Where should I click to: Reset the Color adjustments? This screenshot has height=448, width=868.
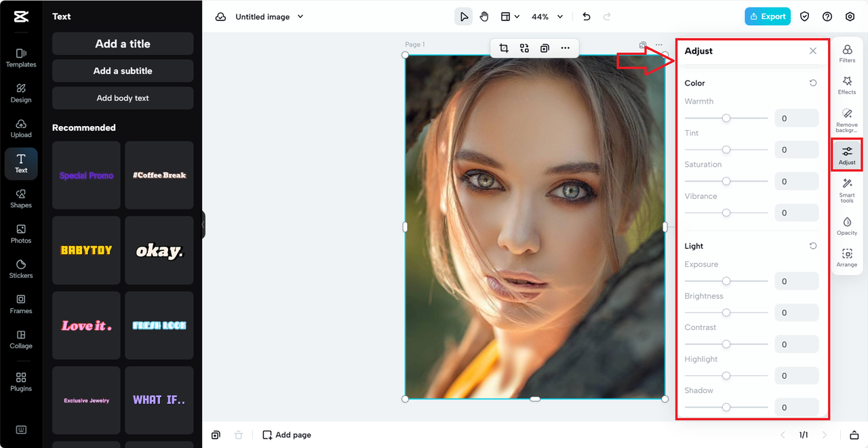click(x=813, y=83)
